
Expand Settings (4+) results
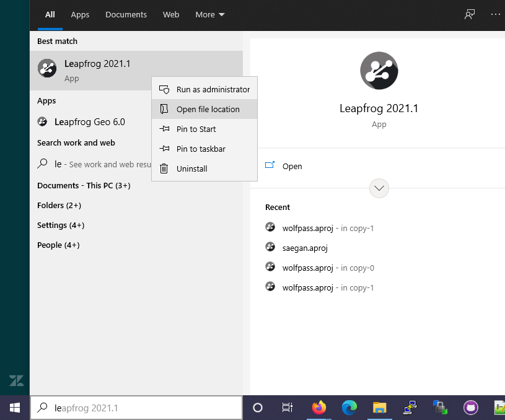61,225
